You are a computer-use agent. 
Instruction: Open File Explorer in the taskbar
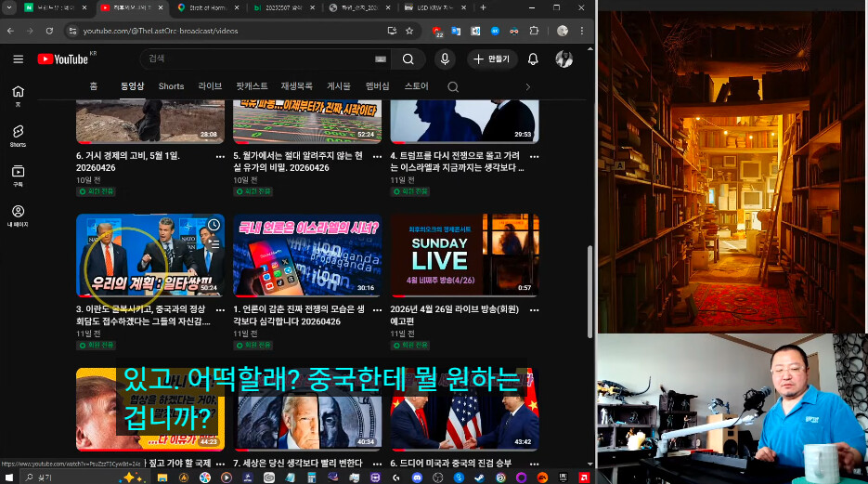click(x=162, y=477)
